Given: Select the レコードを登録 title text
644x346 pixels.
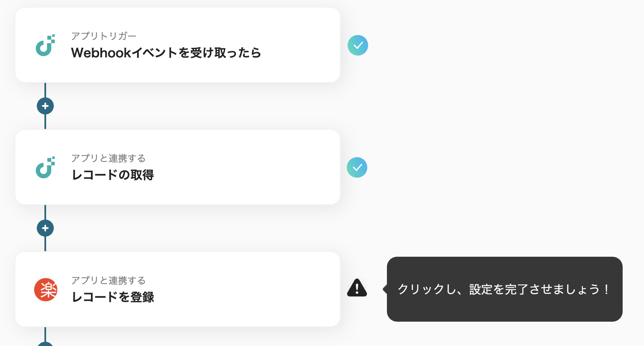Looking at the screenshot, I should (113, 297).
